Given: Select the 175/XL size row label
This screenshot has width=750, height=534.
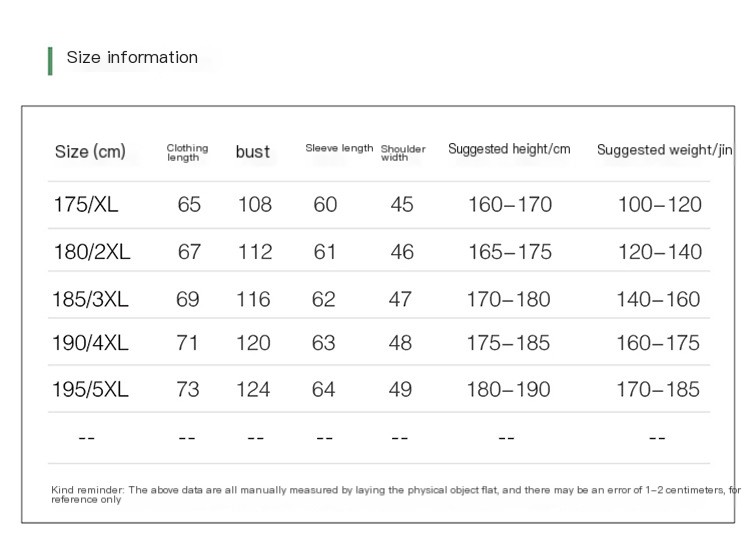Looking at the screenshot, I should click(x=86, y=205).
